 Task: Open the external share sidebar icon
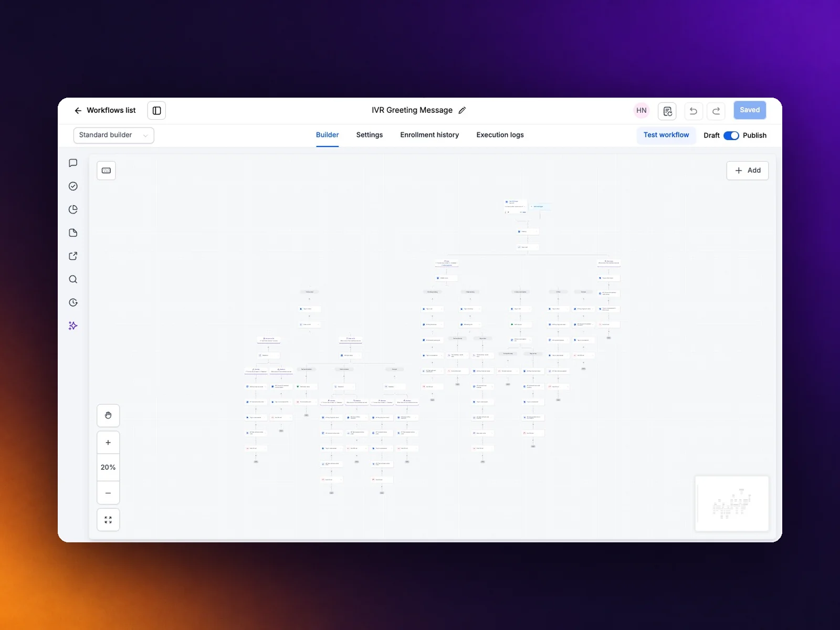[73, 256]
